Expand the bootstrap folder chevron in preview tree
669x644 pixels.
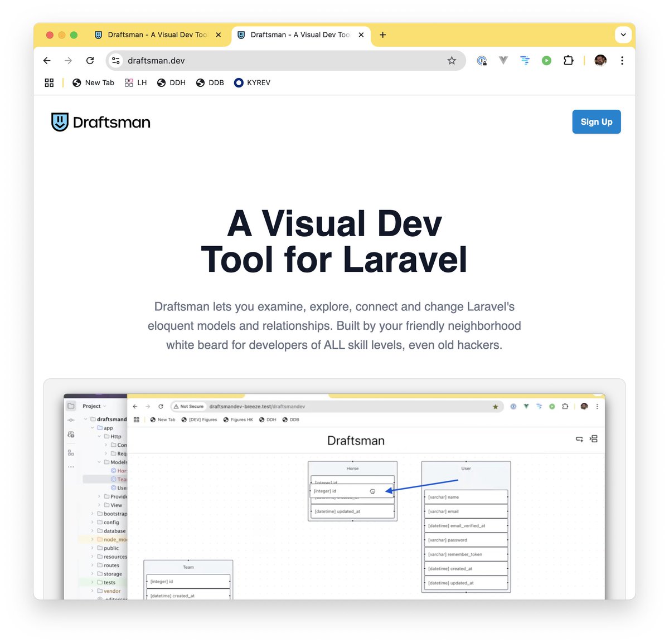coord(93,514)
